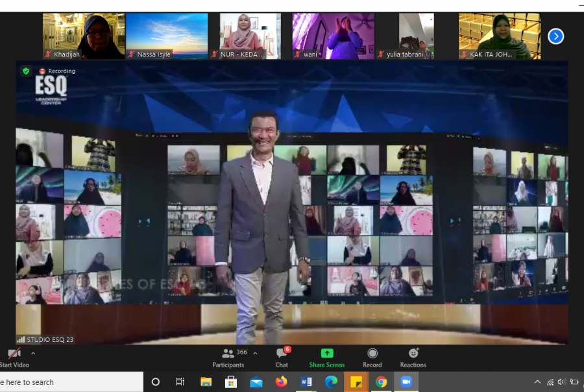Switch to Zoom app in taskbar

406,382
